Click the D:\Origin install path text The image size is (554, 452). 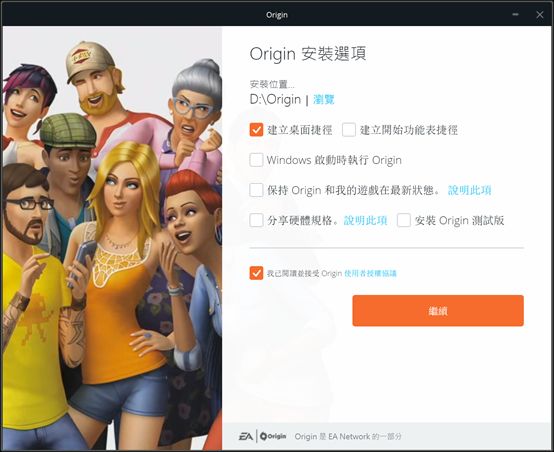tap(275, 100)
